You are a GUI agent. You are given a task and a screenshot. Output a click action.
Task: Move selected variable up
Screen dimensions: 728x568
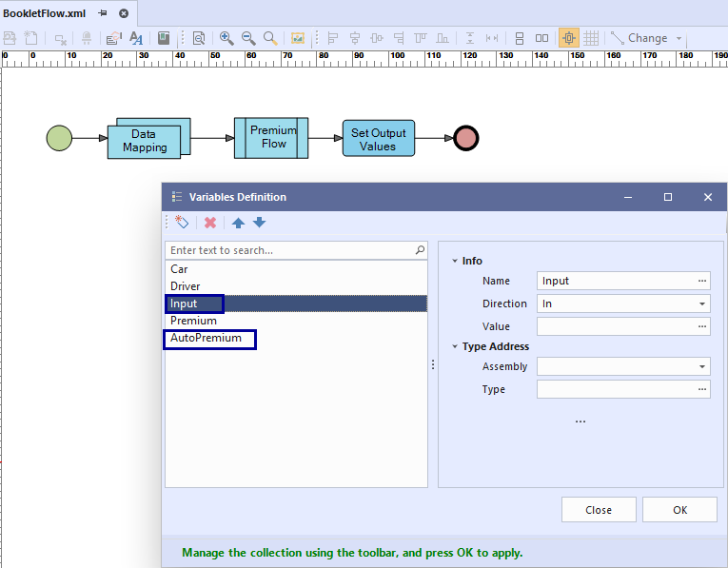point(238,223)
